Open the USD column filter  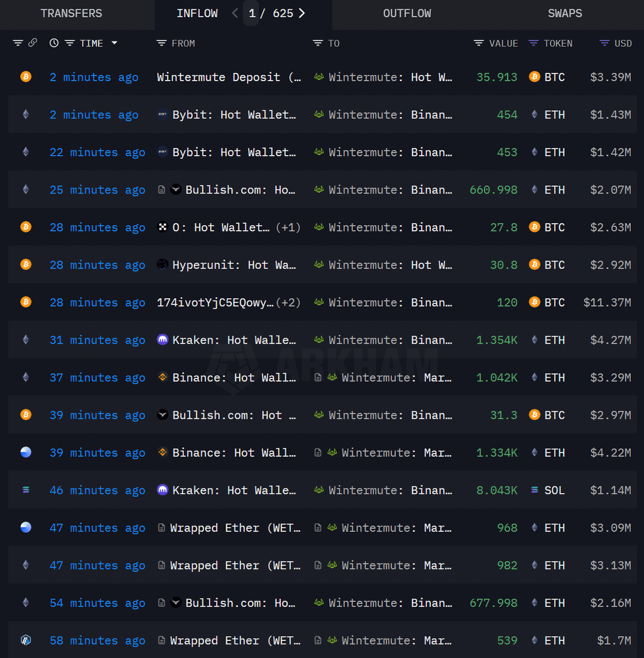(x=605, y=43)
